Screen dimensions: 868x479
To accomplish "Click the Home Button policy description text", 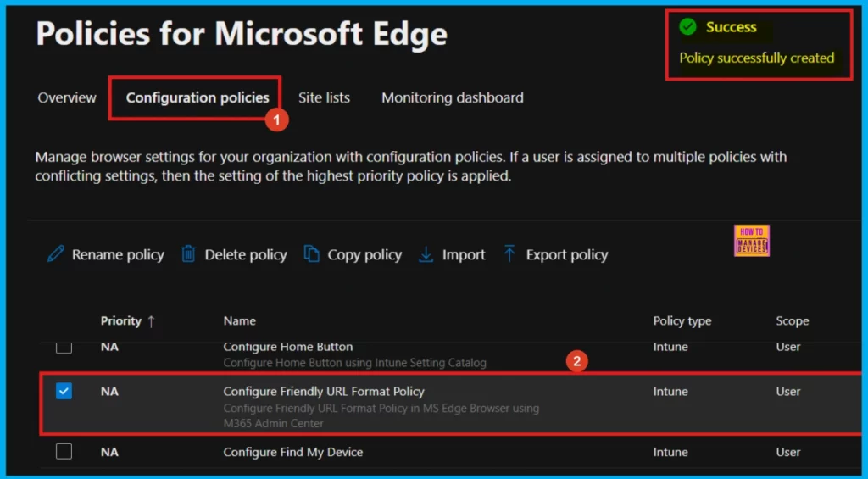I will pos(355,363).
